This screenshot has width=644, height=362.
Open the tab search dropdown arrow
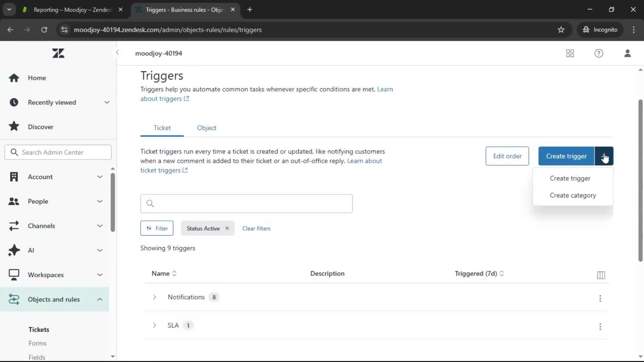pos(9,10)
